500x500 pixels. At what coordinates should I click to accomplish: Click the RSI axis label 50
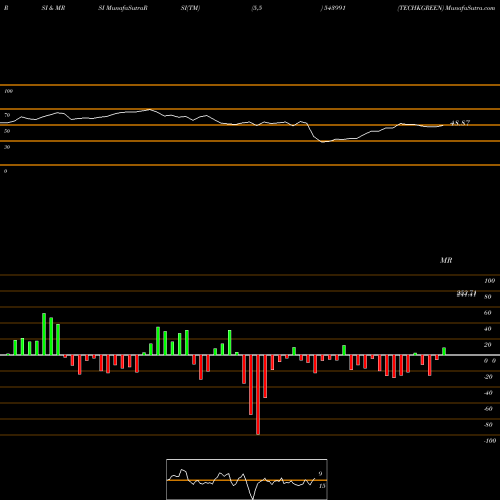pyautogui.click(x=7, y=131)
